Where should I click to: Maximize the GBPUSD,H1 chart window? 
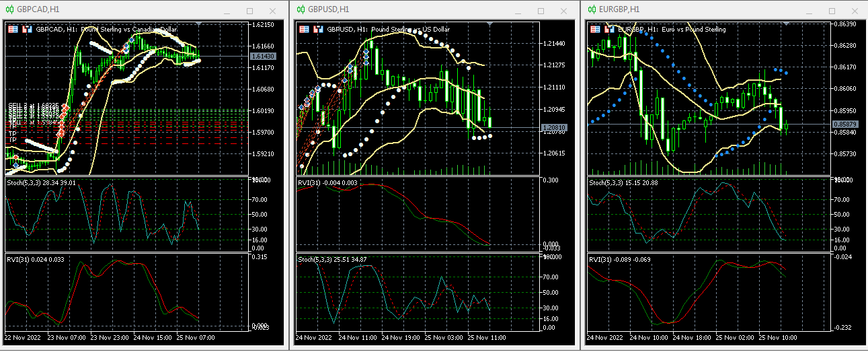tap(541, 11)
